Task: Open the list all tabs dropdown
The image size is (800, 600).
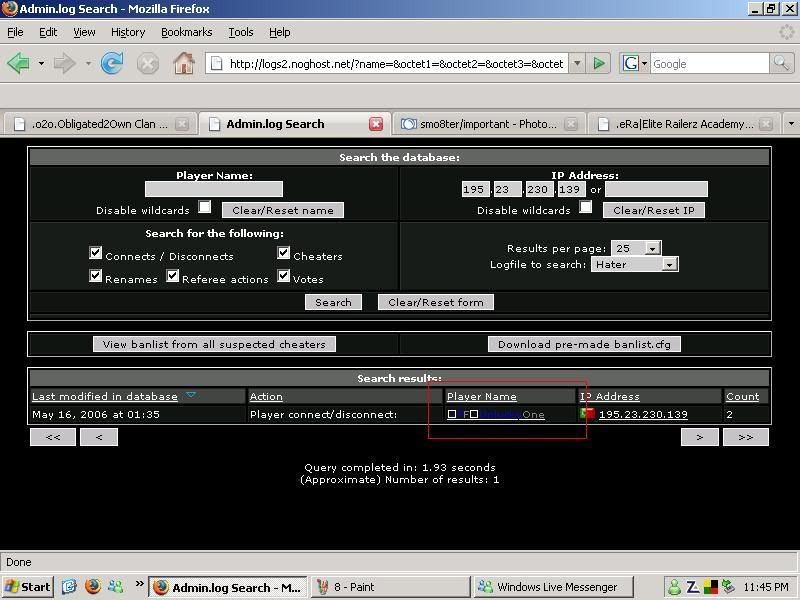Action: pos(791,123)
